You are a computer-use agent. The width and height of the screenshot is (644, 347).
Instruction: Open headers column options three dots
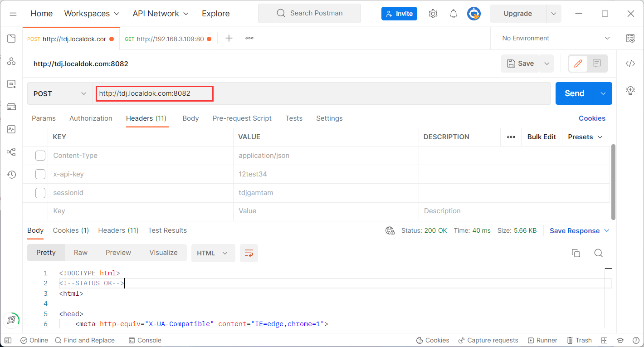511,137
